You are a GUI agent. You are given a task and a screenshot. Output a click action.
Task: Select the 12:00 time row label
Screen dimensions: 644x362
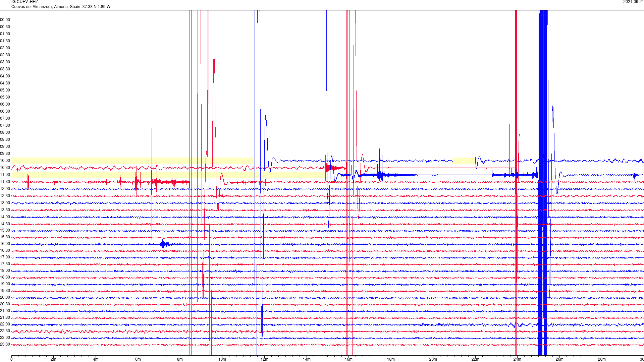[5, 189]
